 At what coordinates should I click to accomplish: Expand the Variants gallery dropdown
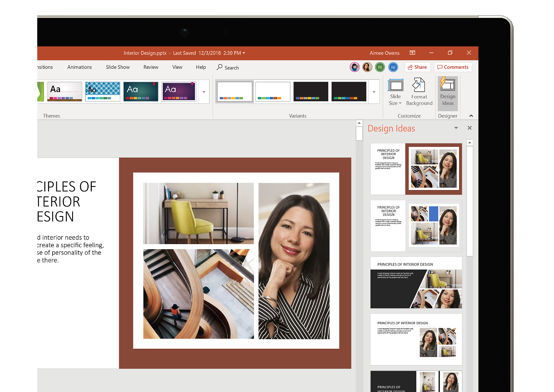click(374, 92)
